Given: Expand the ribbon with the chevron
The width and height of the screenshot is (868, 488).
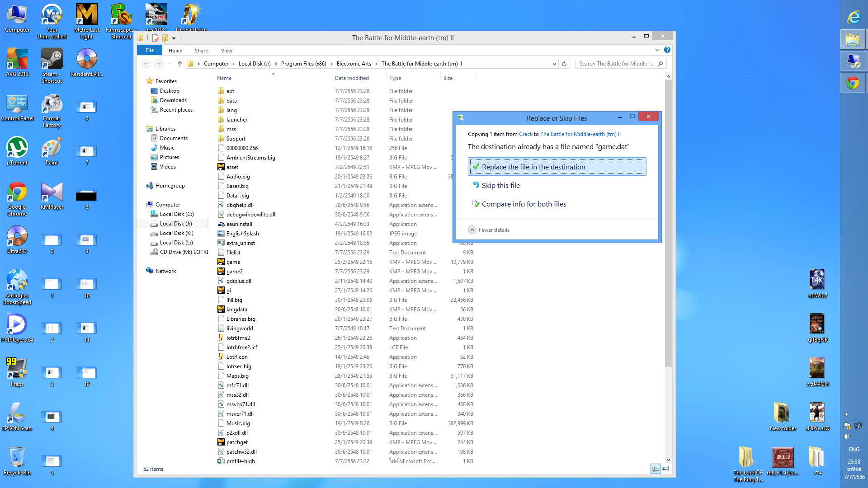Looking at the screenshot, I should click(x=657, y=50).
